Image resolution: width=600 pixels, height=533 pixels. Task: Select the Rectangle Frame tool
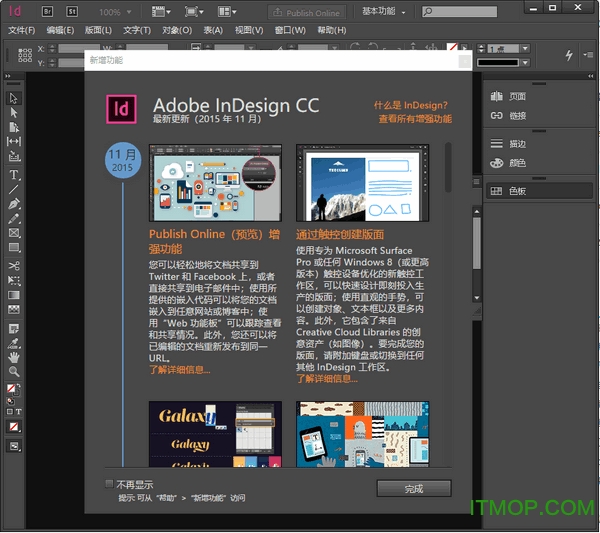[x=13, y=233]
